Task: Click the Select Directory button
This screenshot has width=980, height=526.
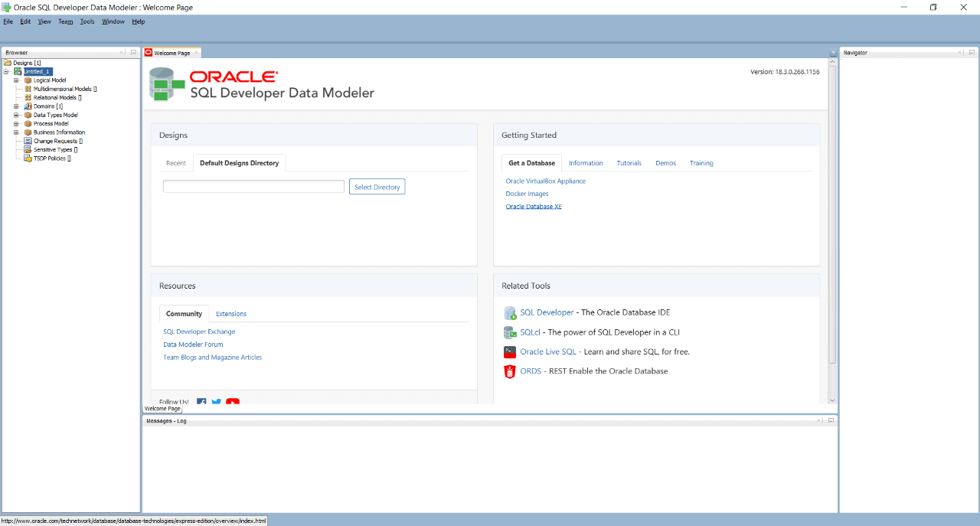Action: (x=377, y=186)
